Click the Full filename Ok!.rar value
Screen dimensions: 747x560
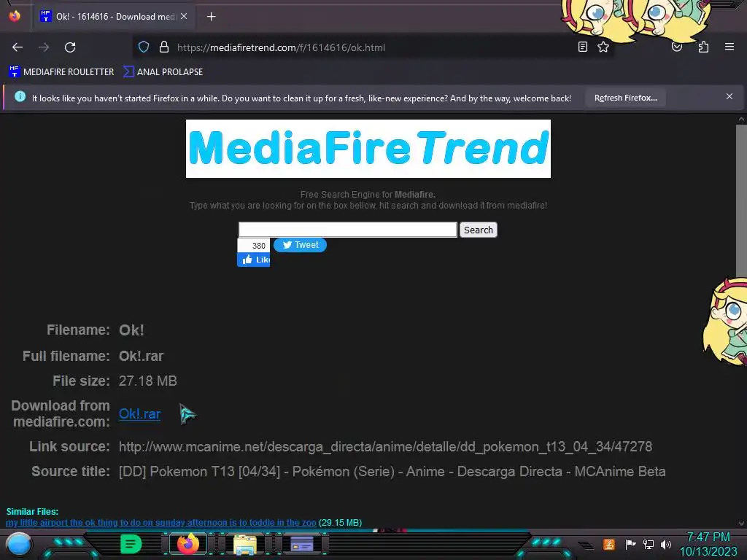tap(141, 356)
